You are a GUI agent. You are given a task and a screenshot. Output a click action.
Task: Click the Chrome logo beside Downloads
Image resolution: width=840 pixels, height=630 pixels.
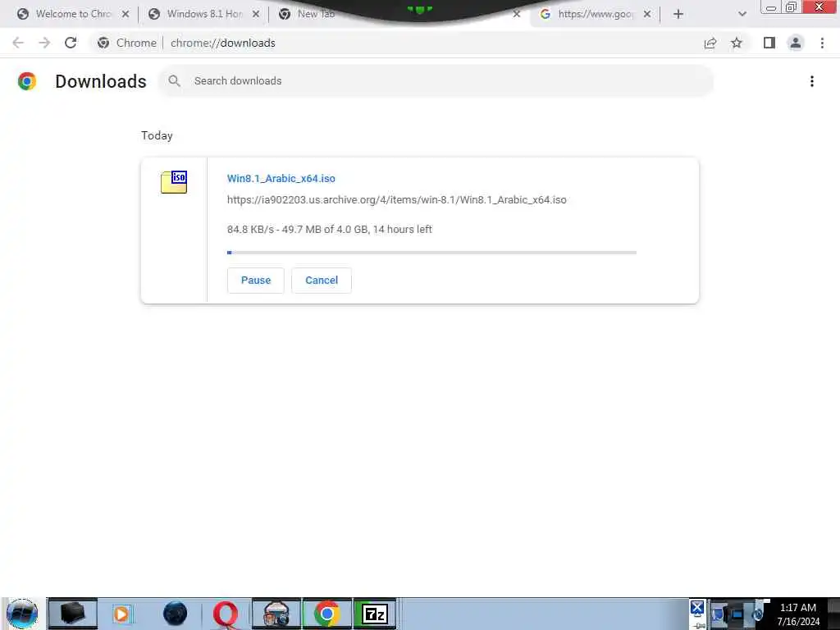tap(27, 81)
